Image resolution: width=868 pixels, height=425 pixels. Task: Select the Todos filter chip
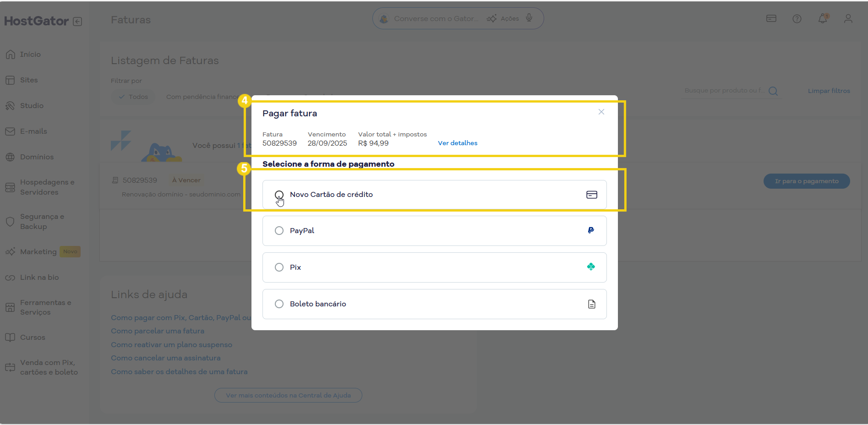pyautogui.click(x=133, y=97)
